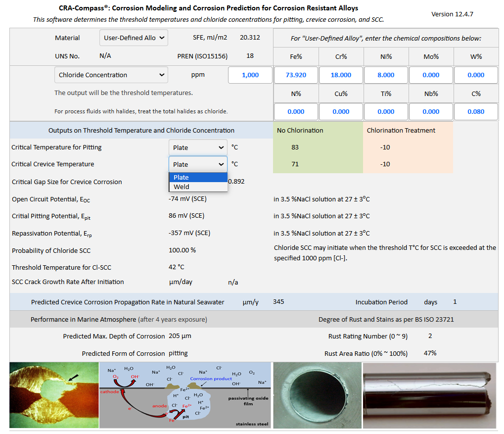The image size is (504, 434).
Task: Select Weld in the open dropdown list
Action: tap(198, 187)
